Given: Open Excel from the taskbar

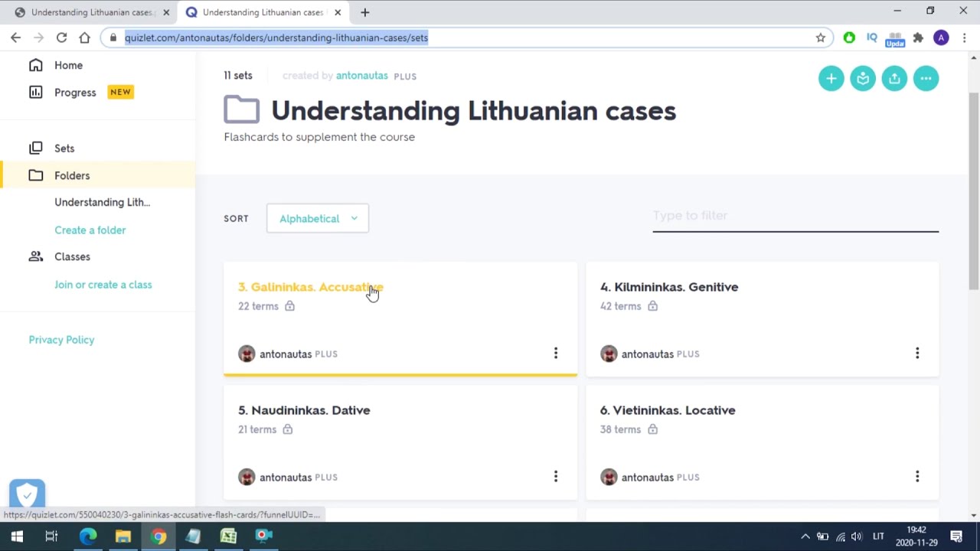Looking at the screenshot, I should tap(228, 536).
